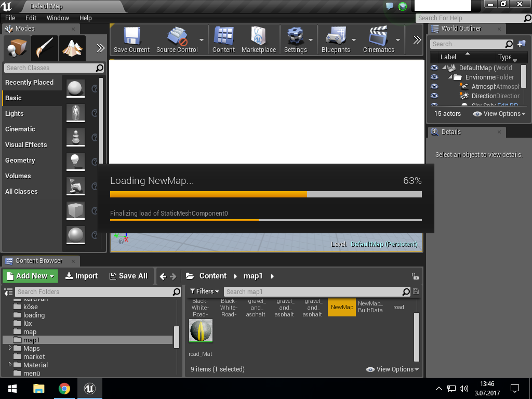Screen dimensions: 532x399
Task: Open World Outliner View Options
Action: pos(499,114)
